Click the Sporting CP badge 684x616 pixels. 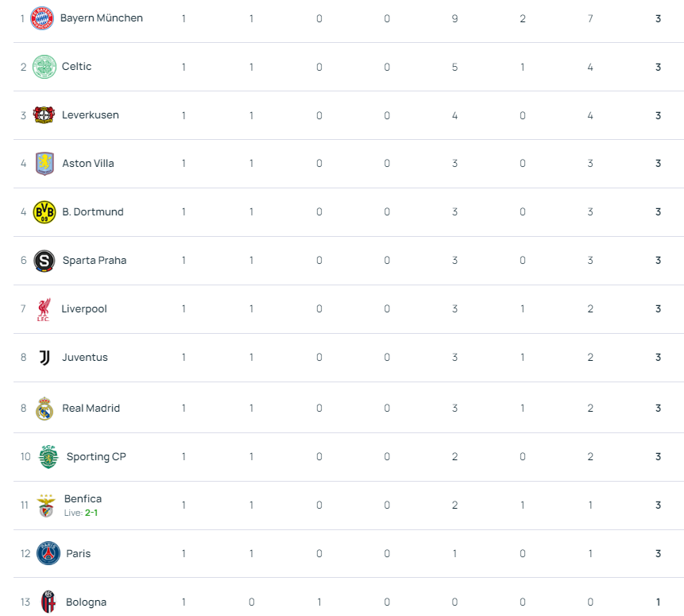(48, 457)
